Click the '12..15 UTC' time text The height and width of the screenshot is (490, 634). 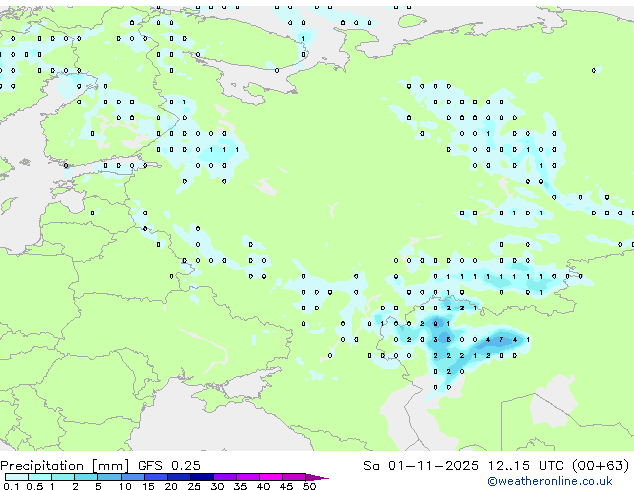coord(526,466)
